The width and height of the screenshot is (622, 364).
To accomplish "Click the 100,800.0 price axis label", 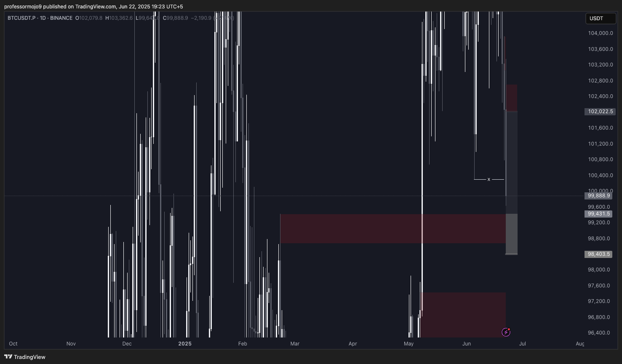I will 600,159.
